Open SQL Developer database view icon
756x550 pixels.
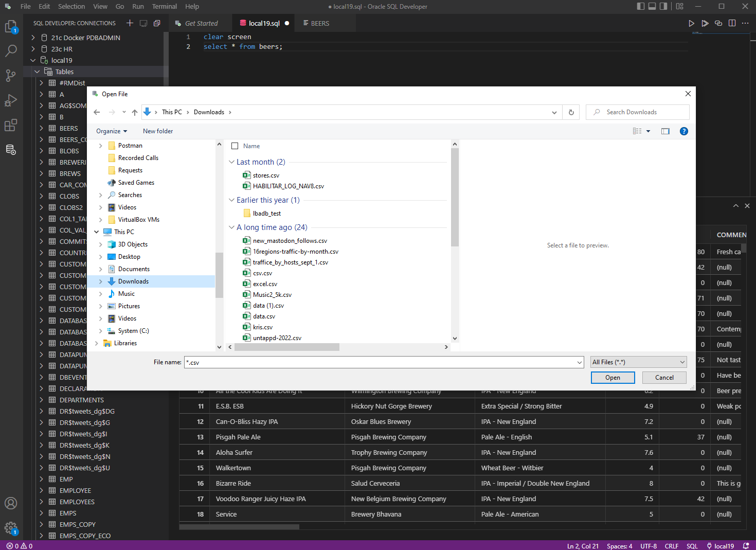11,150
